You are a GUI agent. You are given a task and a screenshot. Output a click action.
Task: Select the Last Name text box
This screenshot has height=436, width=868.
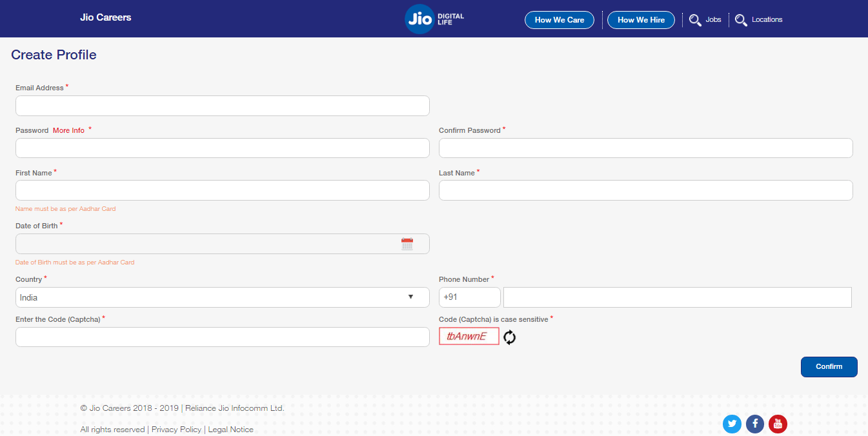click(645, 190)
